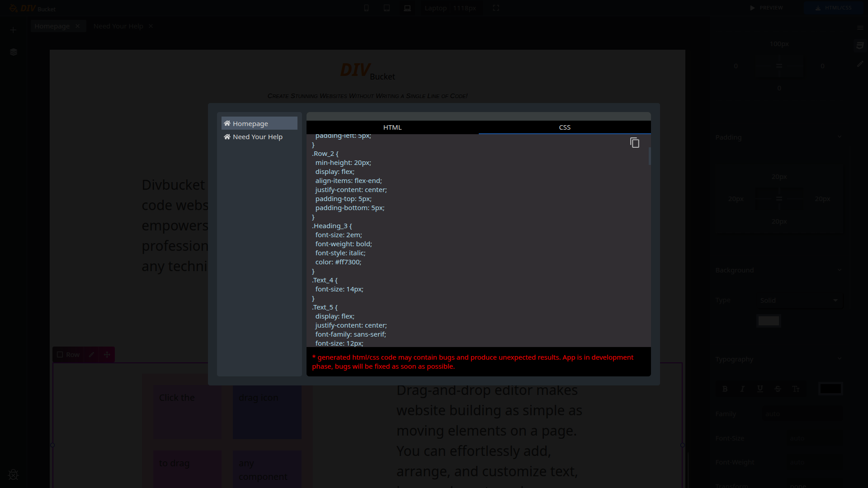
Task: Toggle fullscreen canvas icon
Action: click(496, 8)
